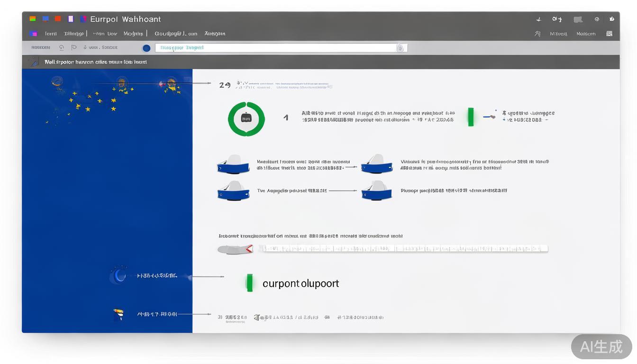
Task: Expand the Goudgagla J. oun menu
Action: click(x=176, y=34)
